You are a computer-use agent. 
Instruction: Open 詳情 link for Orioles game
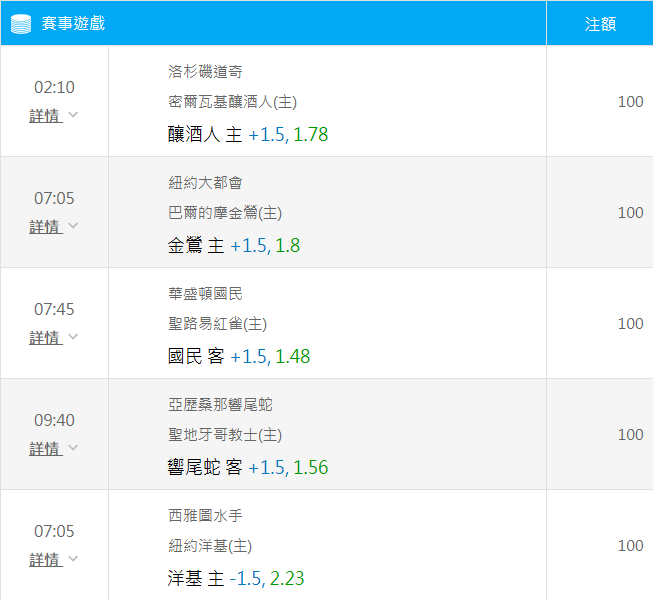[46, 227]
